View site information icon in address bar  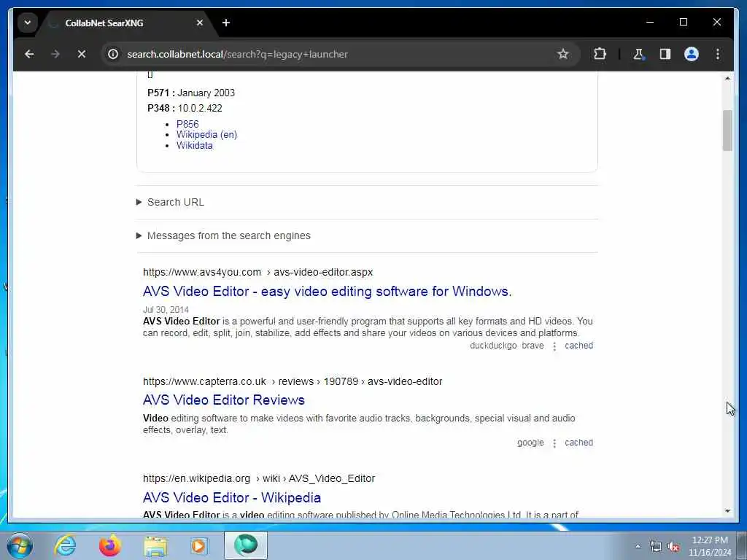click(113, 54)
